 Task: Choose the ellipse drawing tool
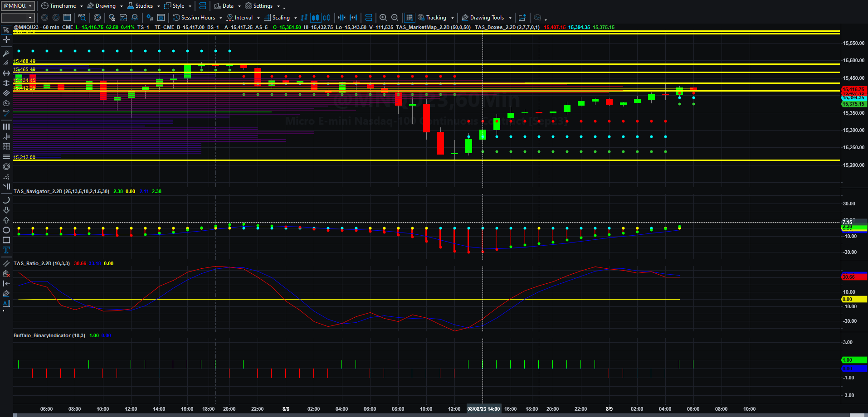tap(6, 230)
